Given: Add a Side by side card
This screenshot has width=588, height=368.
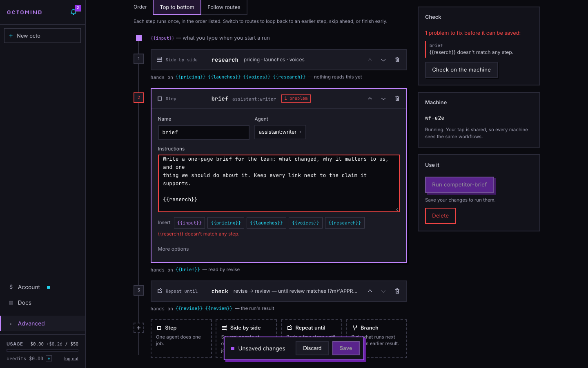Looking at the screenshot, I should [246, 328].
